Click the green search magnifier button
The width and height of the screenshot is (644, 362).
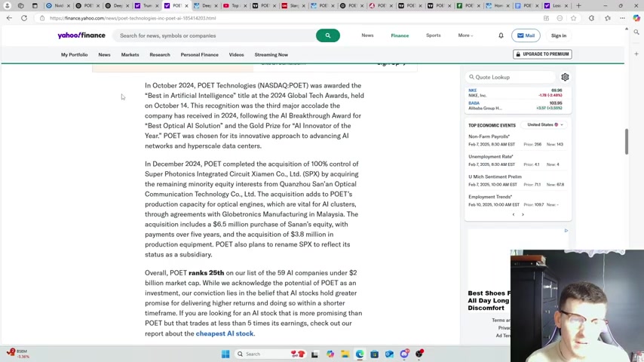coord(328,35)
